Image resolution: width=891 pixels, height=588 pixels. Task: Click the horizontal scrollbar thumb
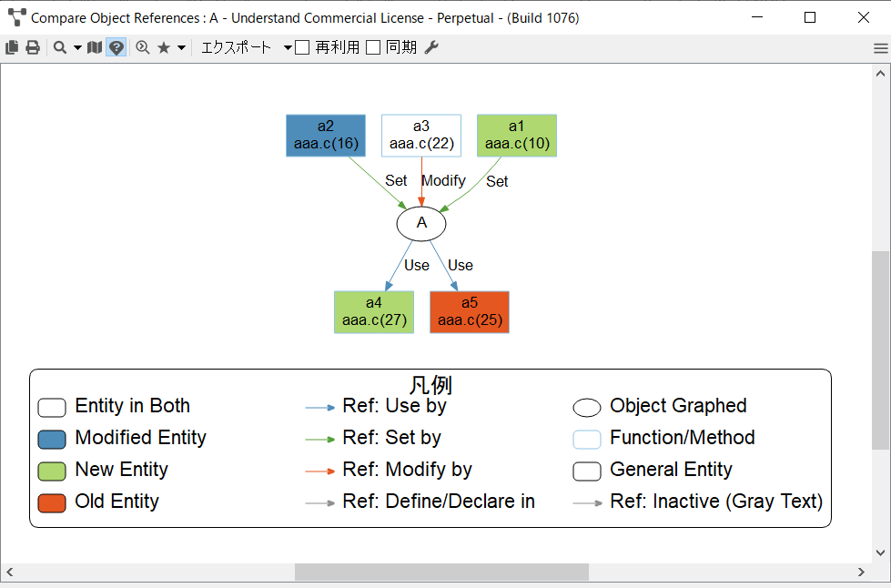(441, 573)
